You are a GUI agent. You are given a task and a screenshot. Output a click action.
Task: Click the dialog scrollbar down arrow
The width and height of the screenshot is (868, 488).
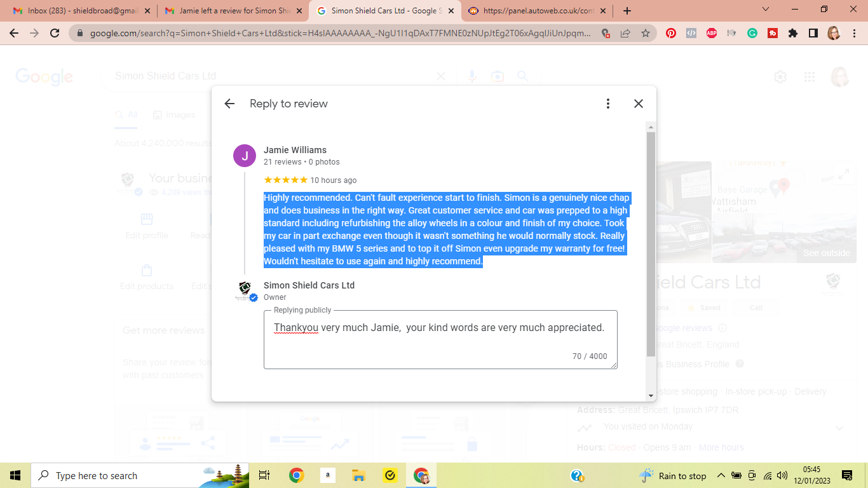click(x=651, y=395)
